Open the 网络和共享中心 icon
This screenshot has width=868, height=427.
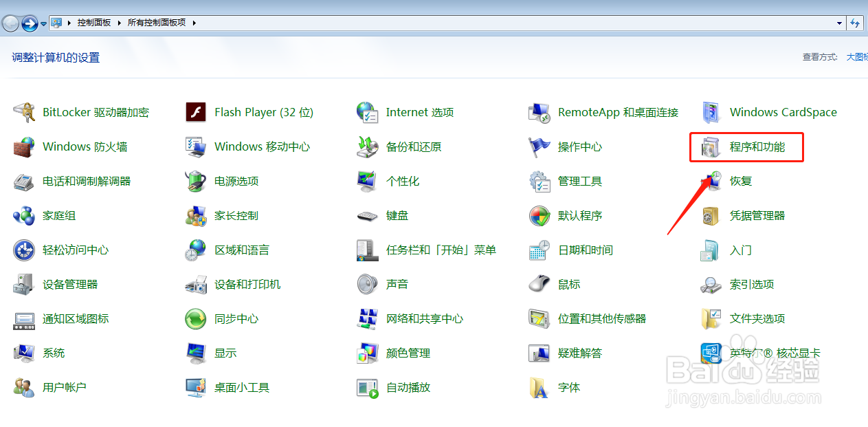(368, 318)
